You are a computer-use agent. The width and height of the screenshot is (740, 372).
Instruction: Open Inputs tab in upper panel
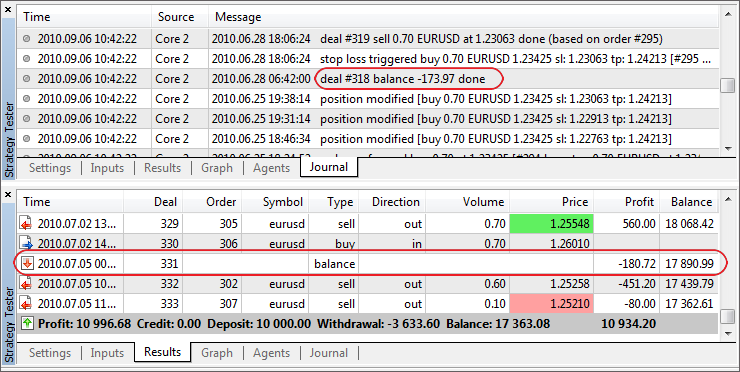(107, 168)
